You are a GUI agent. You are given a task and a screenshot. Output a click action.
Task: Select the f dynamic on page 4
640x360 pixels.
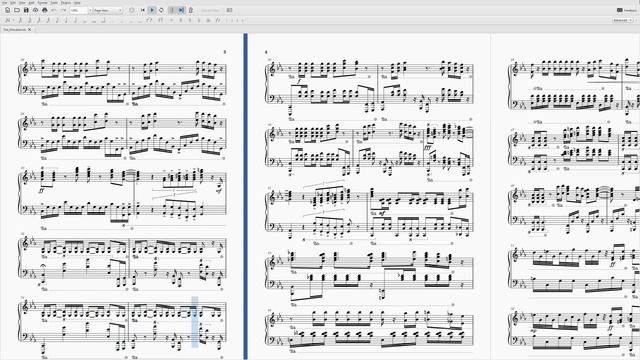(x=299, y=81)
